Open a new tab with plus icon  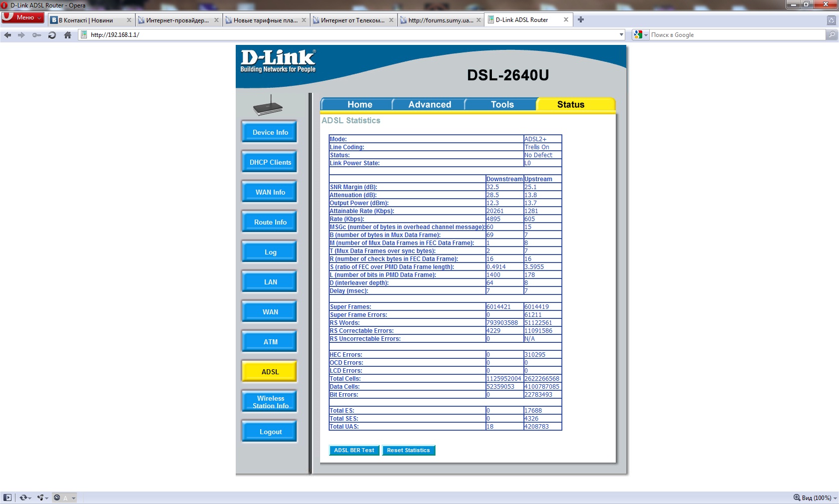580,20
